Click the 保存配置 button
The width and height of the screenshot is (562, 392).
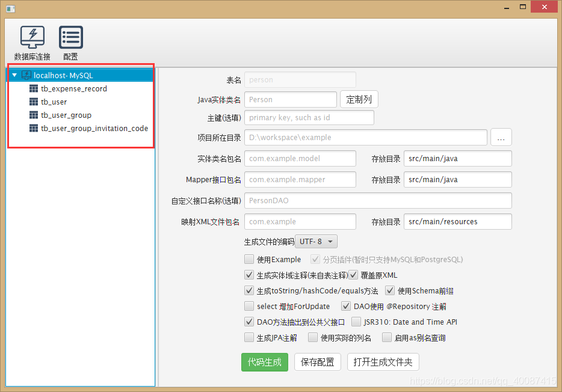click(318, 362)
